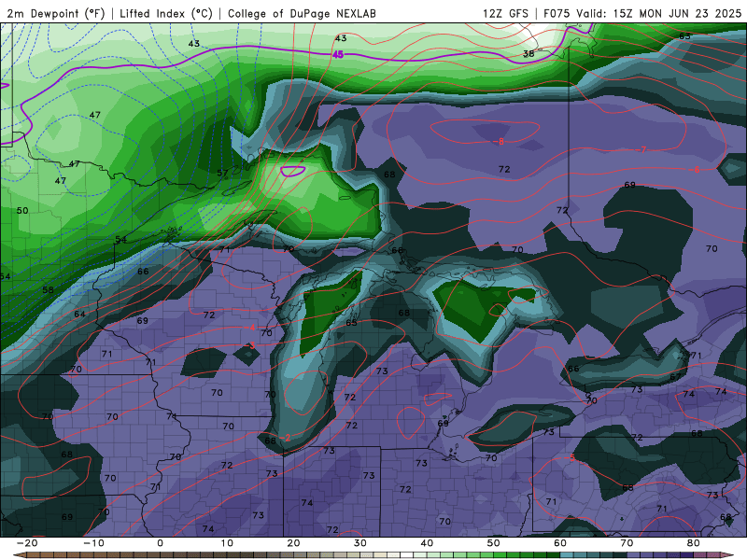Click the "67" dewpoint value at right

coord(675,377)
